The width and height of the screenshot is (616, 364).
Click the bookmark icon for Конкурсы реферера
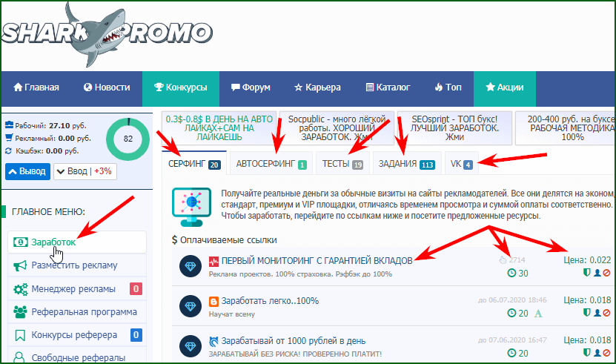coord(19,335)
